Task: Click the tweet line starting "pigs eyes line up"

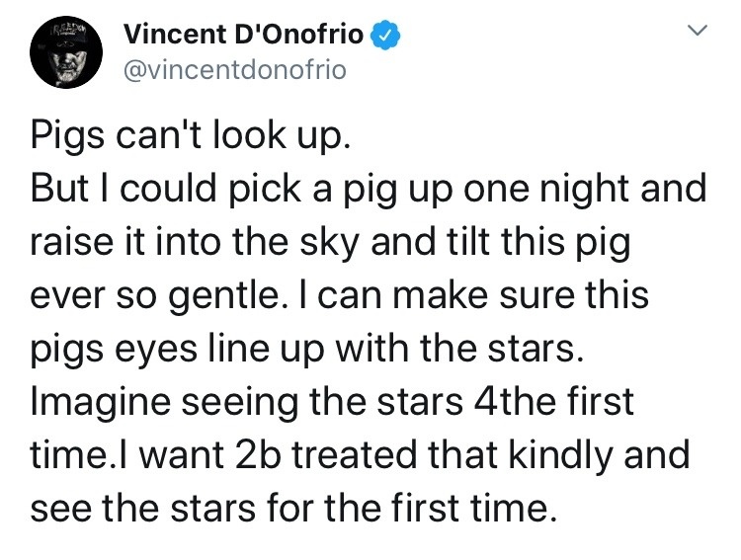Action: click(307, 349)
